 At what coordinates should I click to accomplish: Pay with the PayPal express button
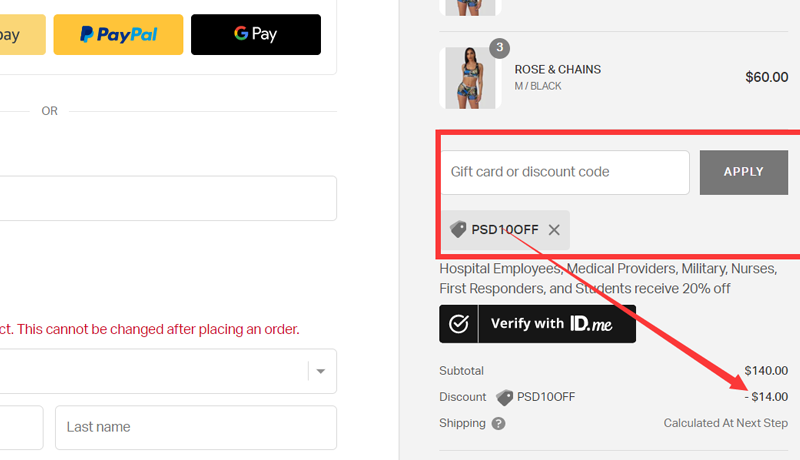[x=118, y=34]
